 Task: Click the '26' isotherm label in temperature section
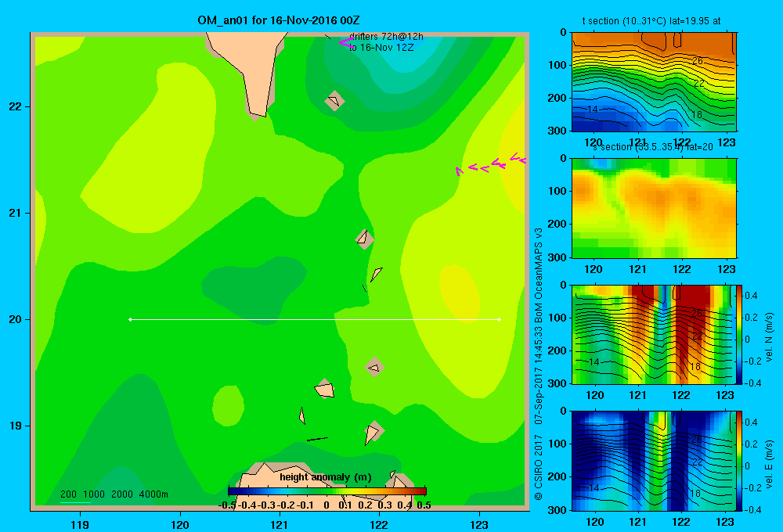(698, 61)
